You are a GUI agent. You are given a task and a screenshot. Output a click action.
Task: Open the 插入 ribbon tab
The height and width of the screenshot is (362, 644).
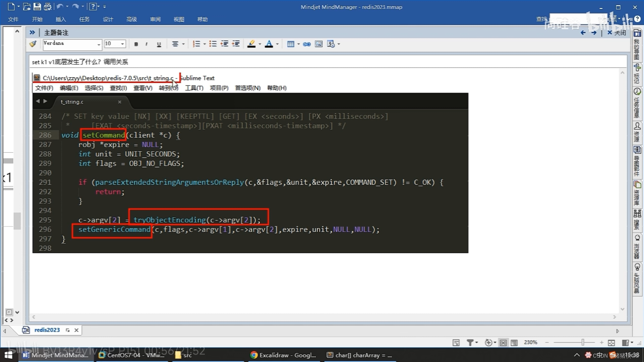[x=61, y=19]
